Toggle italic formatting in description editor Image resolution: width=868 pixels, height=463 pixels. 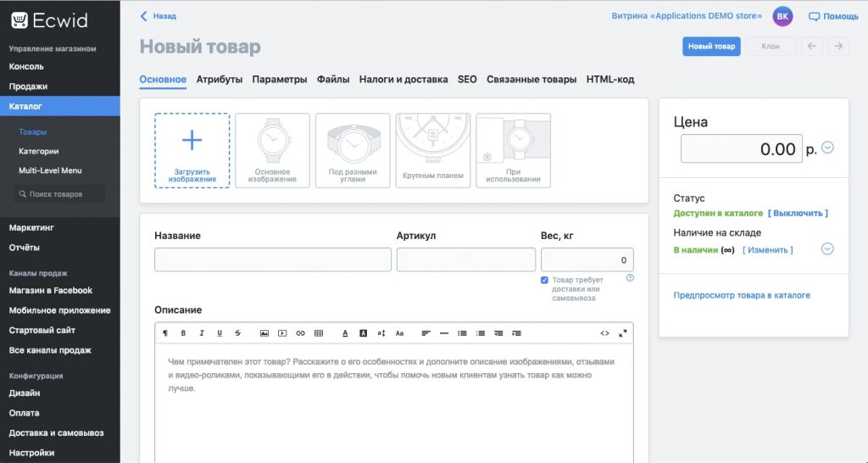(202, 333)
